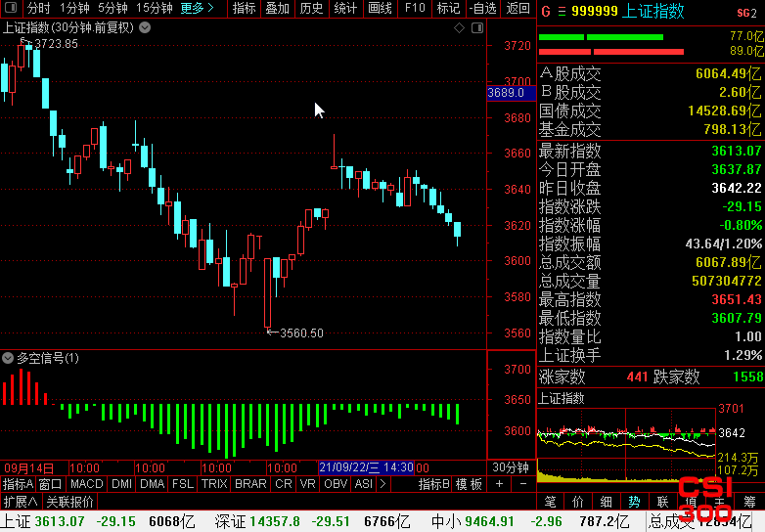Expand the 多空信号(1) indicator dropdown
Image resolution: width=765 pixels, height=532 pixels.
[x=7, y=358]
